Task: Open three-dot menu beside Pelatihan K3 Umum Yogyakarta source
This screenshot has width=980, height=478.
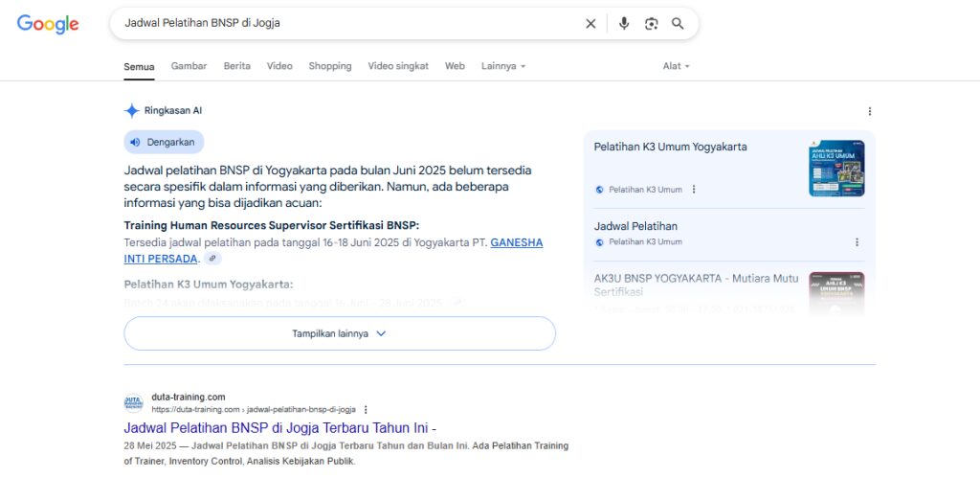Action: coord(693,189)
